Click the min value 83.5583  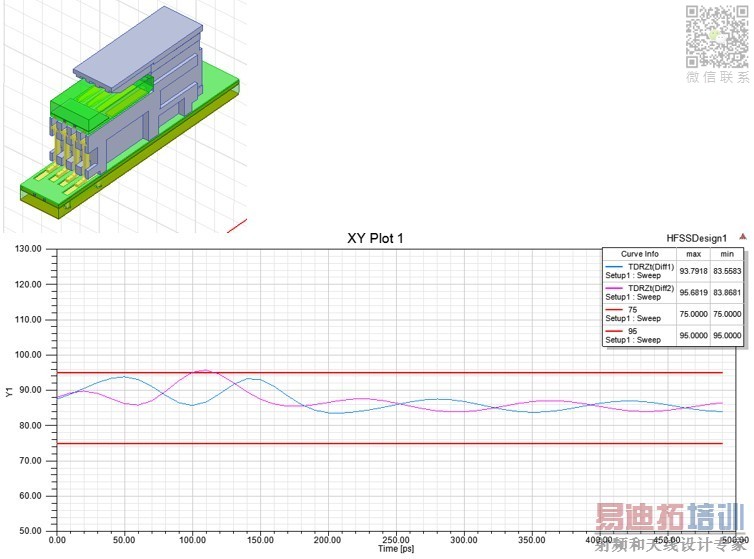point(727,271)
